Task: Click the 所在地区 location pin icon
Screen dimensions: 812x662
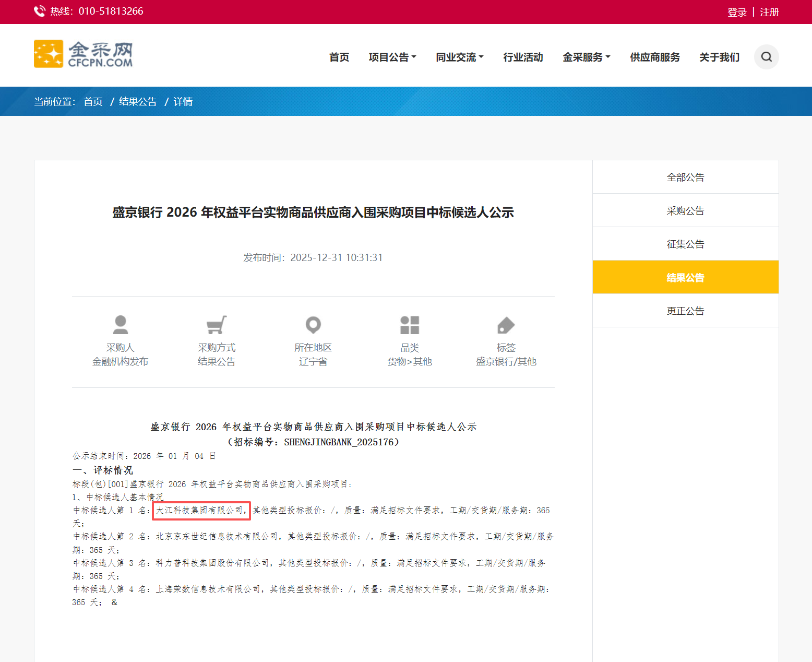Action: click(x=313, y=325)
